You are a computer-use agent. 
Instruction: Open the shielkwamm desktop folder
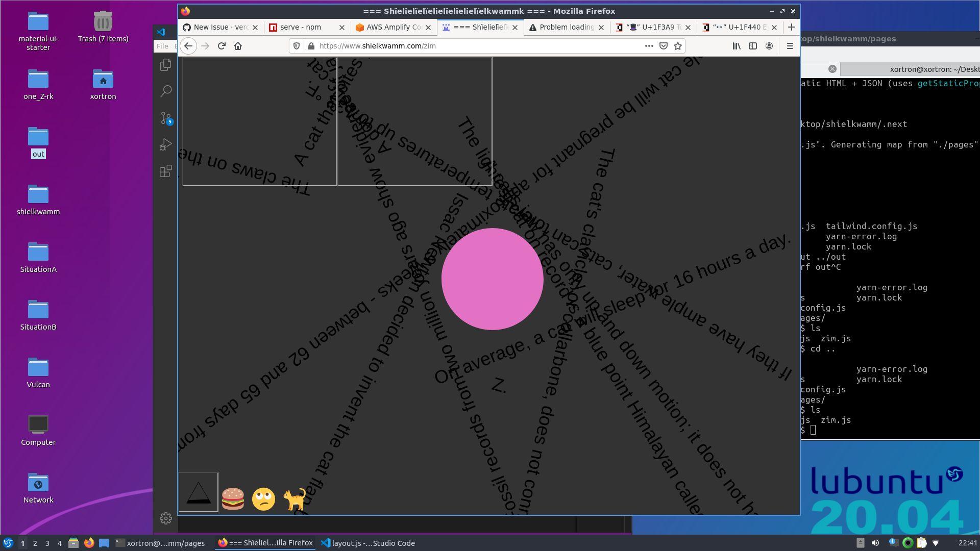[38, 200]
